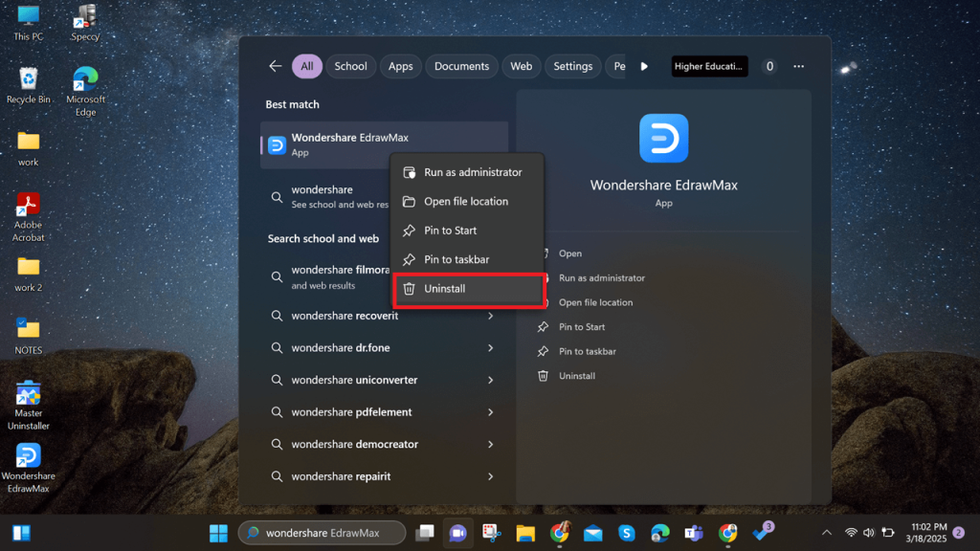Launch Wondershare EdrawMax desktop shortcut
The width and height of the screenshot is (980, 551).
28,468
